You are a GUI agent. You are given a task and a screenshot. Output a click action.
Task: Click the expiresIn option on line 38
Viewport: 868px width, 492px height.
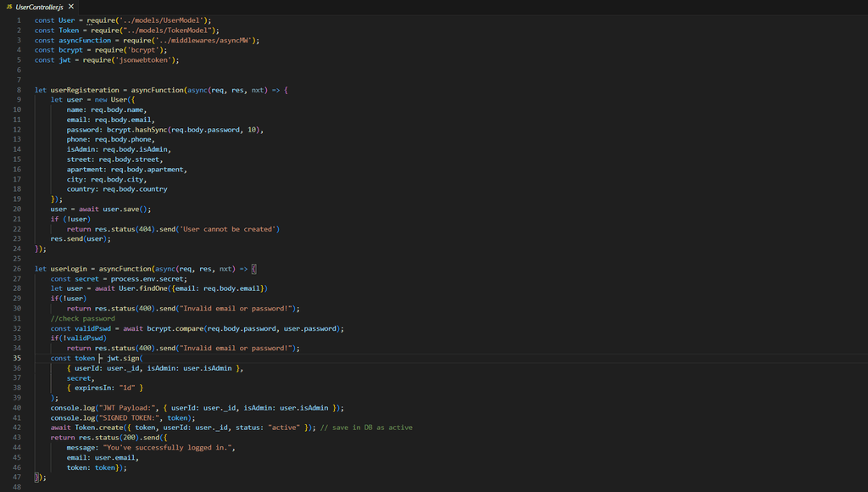(93, 388)
